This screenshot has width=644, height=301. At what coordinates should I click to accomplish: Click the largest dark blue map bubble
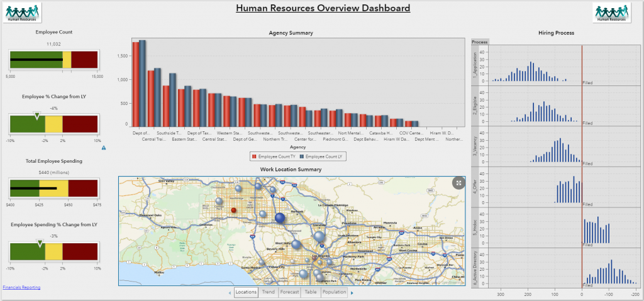pos(280,218)
